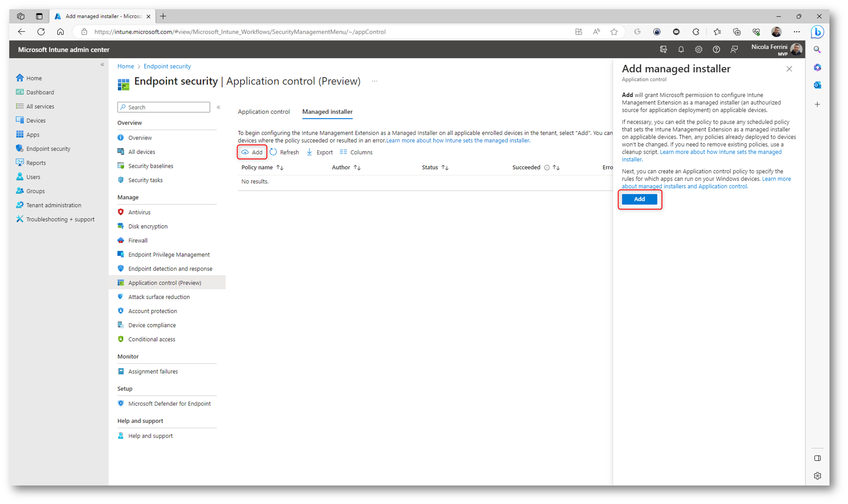This screenshot has height=504, width=848.
Task: Open the portal settings gear icon
Action: point(699,50)
